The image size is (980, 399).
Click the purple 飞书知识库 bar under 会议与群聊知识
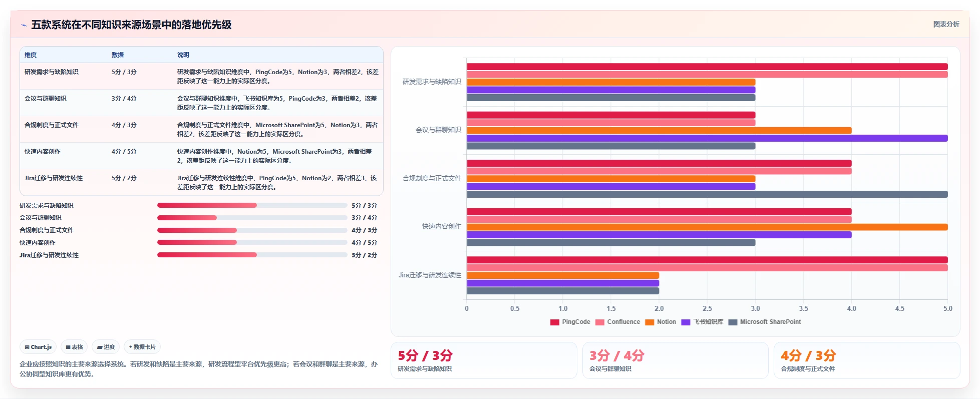[707, 138]
